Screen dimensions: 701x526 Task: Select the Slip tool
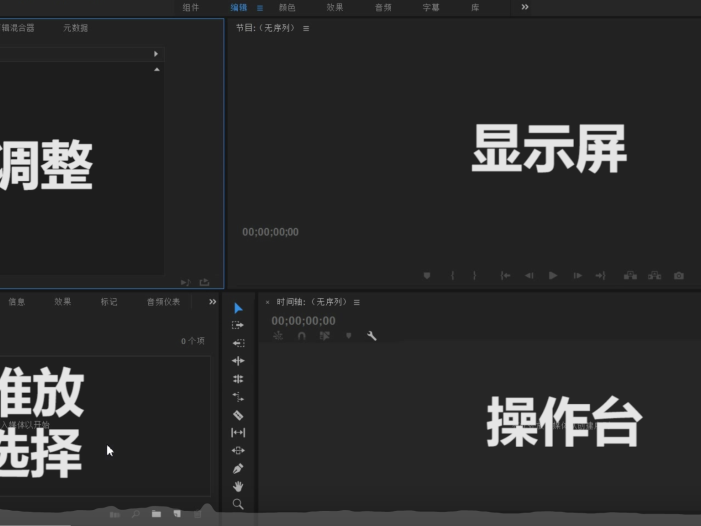pos(238,433)
